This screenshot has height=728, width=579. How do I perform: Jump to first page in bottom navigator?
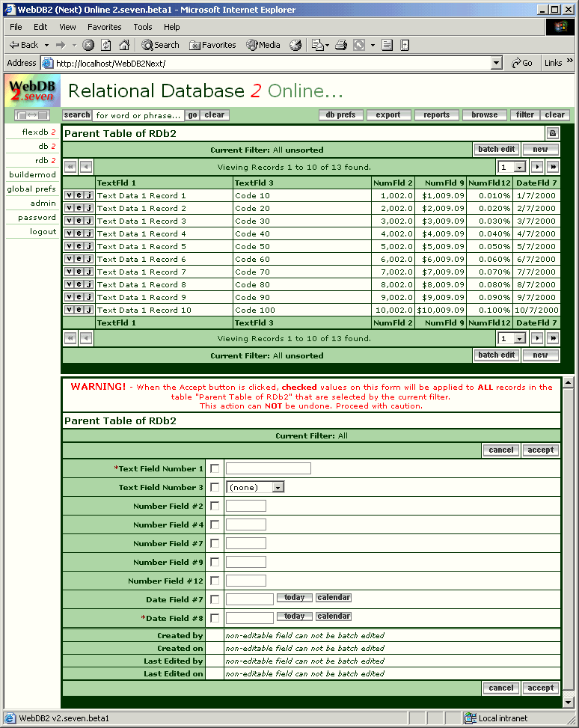tap(70, 338)
